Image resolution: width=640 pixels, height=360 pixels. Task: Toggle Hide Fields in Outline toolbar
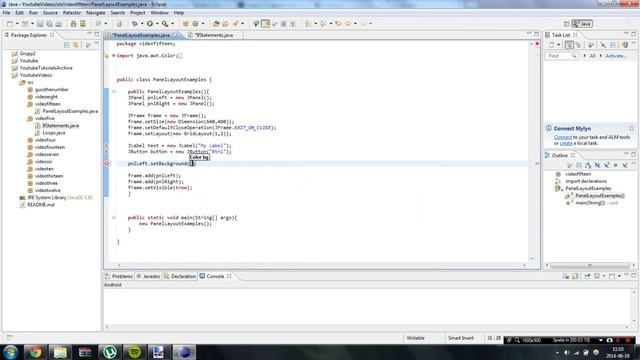click(x=597, y=165)
